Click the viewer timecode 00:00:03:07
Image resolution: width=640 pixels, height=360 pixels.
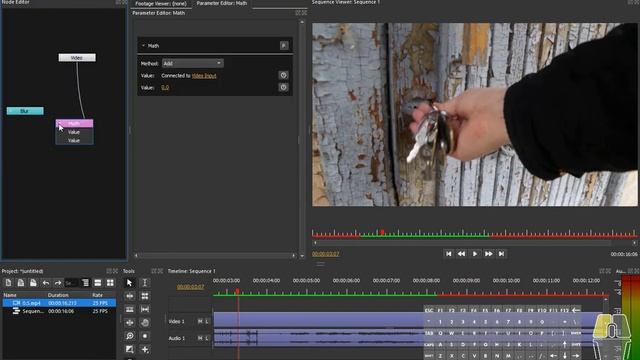click(x=325, y=254)
